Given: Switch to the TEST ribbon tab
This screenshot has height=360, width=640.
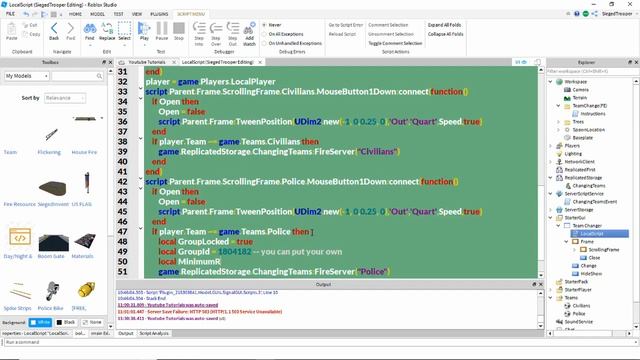Looking at the screenshot, I should point(118,14).
